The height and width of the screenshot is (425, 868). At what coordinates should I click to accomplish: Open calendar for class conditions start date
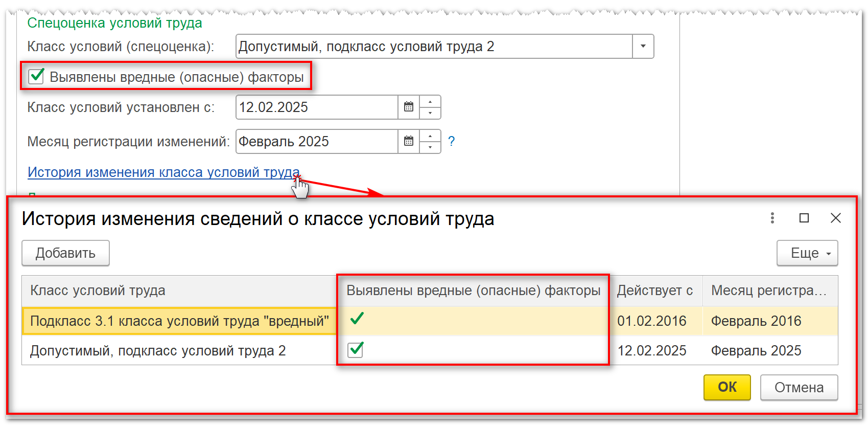click(x=409, y=107)
